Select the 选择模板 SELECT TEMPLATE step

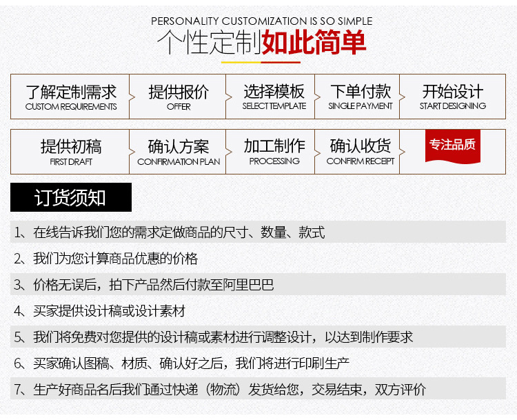[270, 97]
